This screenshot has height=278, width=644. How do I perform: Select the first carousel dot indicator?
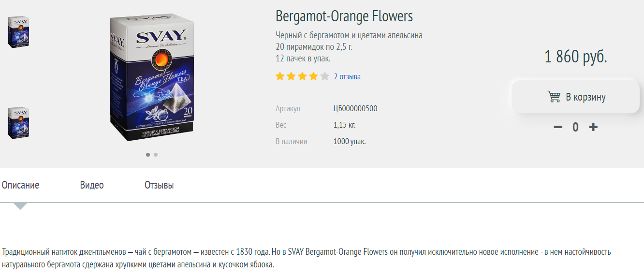click(x=148, y=155)
